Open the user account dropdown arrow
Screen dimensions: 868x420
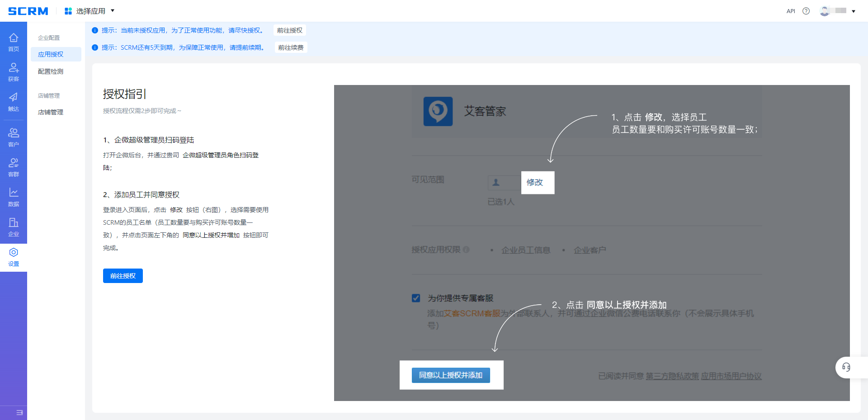pyautogui.click(x=854, y=11)
